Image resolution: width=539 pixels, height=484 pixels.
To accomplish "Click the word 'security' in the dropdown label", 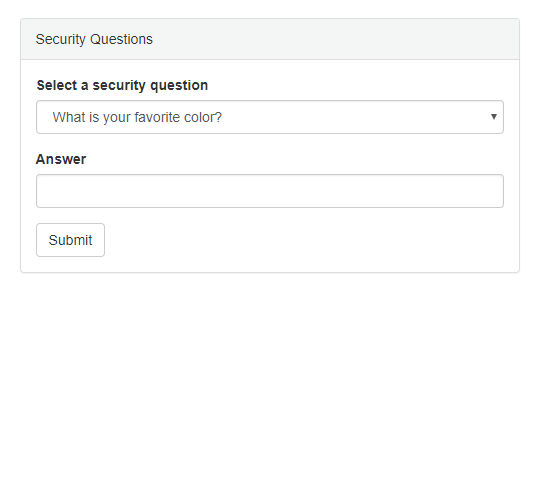I will click(119, 85).
